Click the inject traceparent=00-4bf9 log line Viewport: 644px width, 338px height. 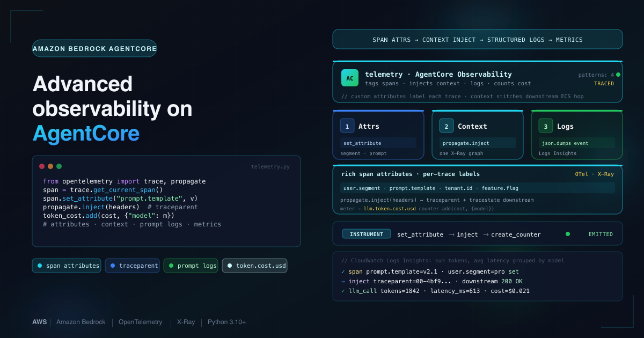432,281
